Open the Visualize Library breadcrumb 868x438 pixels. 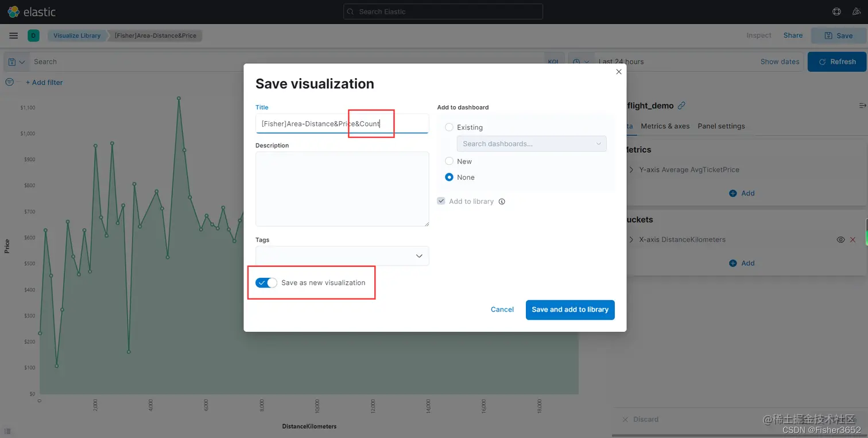tap(77, 36)
